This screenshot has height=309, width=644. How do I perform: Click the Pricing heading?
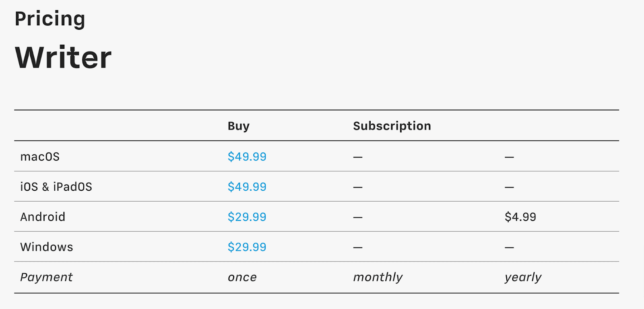click(x=50, y=19)
